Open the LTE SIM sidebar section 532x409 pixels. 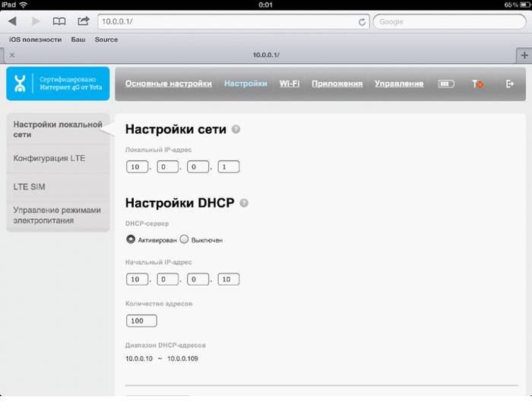30,186
